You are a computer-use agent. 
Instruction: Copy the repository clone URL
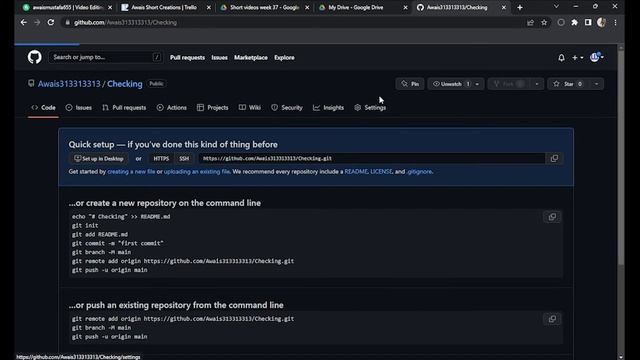tap(554, 158)
